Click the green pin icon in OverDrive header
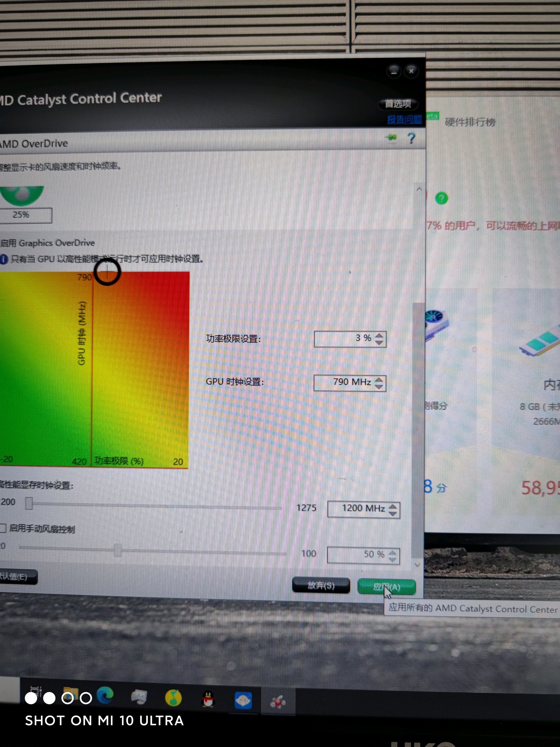Viewport: 560px width, 747px height. (x=391, y=138)
